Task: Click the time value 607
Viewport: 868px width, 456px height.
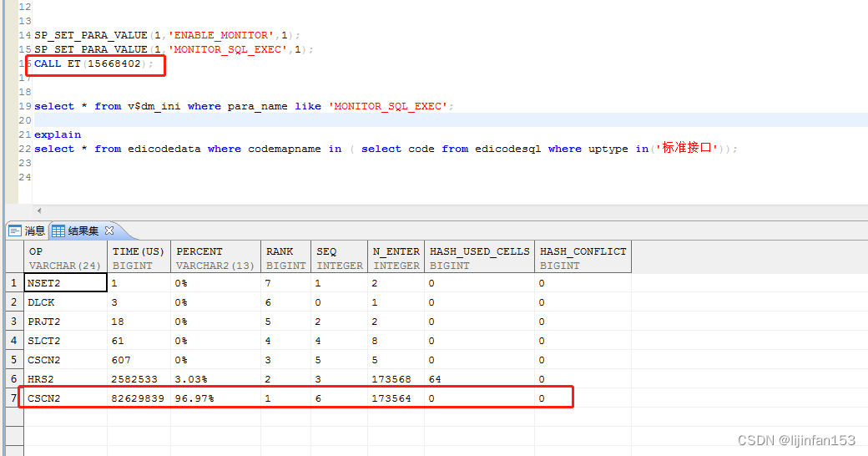Action: click(x=121, y=360)
